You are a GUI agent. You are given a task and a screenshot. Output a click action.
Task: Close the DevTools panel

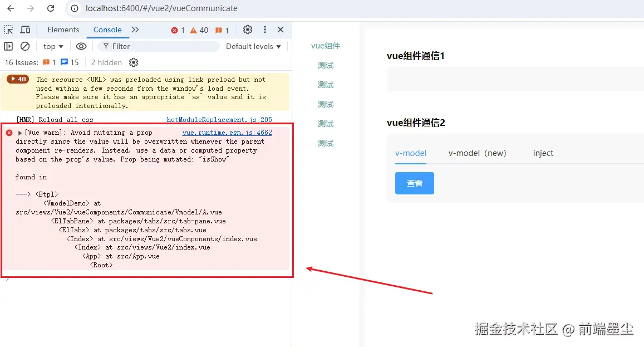pyautogui.click(x=281, y=30)
